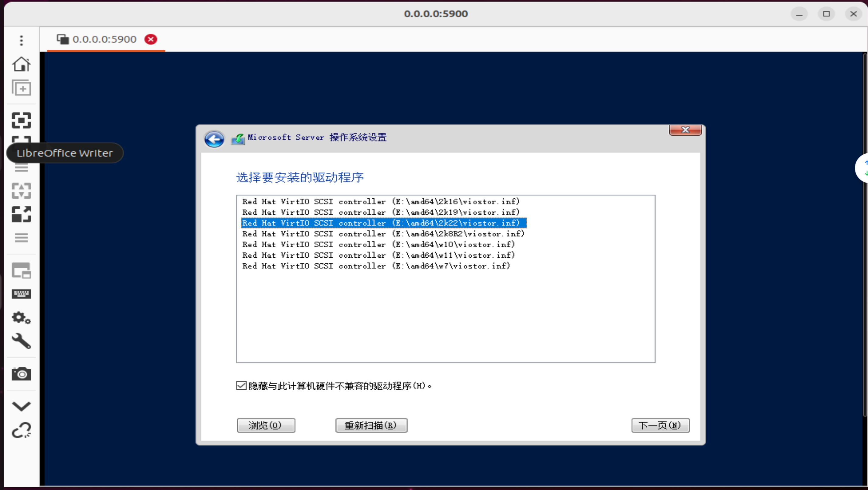Open the wrench tools icon
This screenshot has width=868, height=490.
click(21, 341)
